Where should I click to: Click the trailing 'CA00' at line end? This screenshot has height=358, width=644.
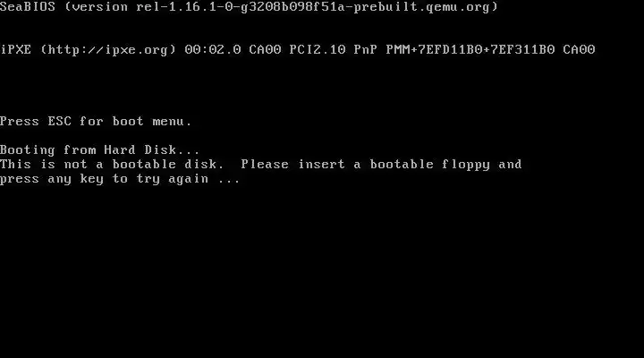(579, 50)
